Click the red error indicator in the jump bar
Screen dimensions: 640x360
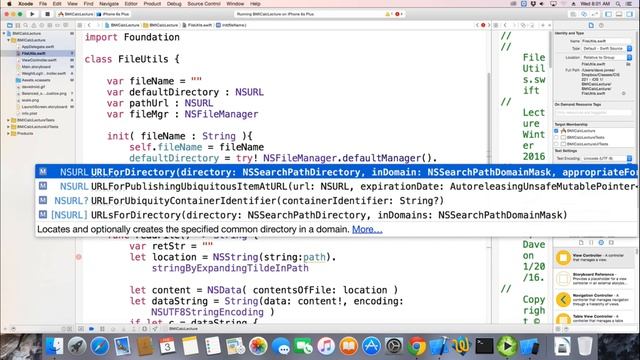tap(483, 25)
